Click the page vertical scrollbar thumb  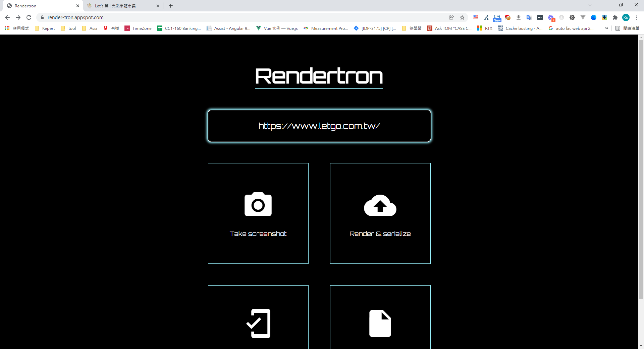(x=641, y=168)
